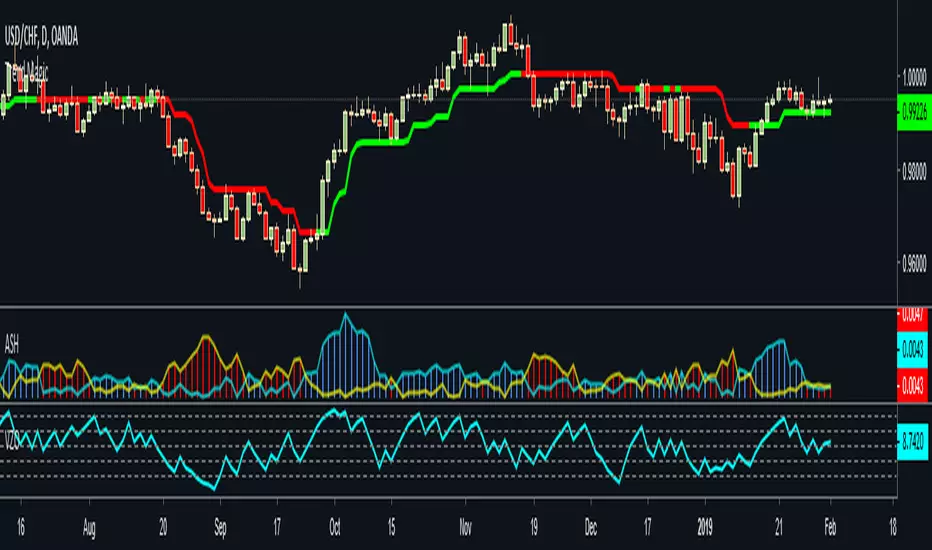Click the Oct date label on time axis
The width and height of the screenshot is (932, 550).
(x=335, y=527)
